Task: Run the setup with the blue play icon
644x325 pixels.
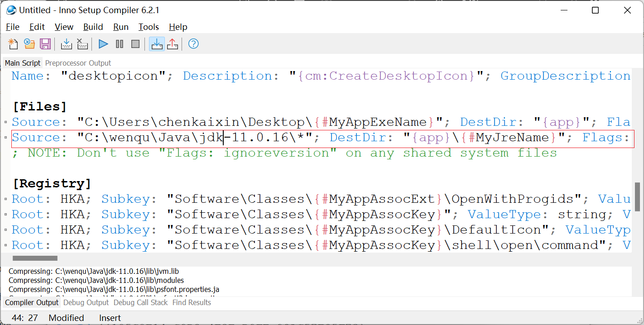Action: tap(103, 44)
